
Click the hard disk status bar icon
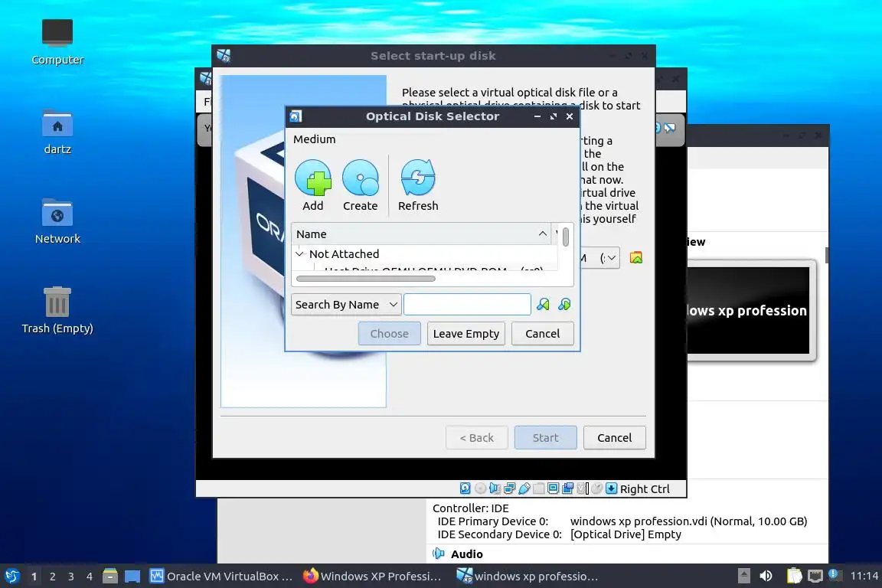465,488
